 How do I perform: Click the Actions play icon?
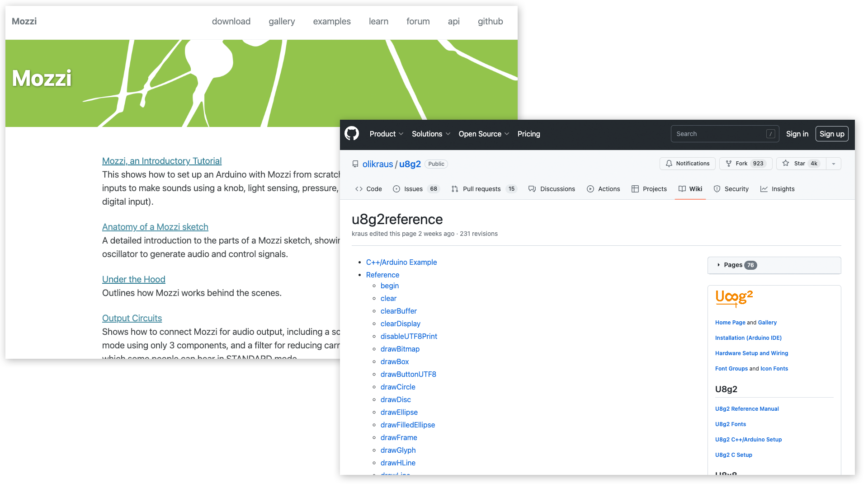pos(590,189)
